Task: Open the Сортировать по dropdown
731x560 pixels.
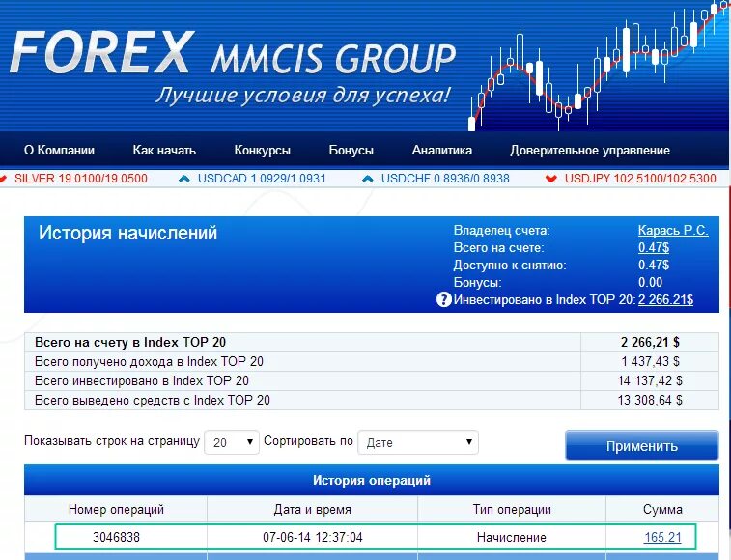Action: click(418, 442)
